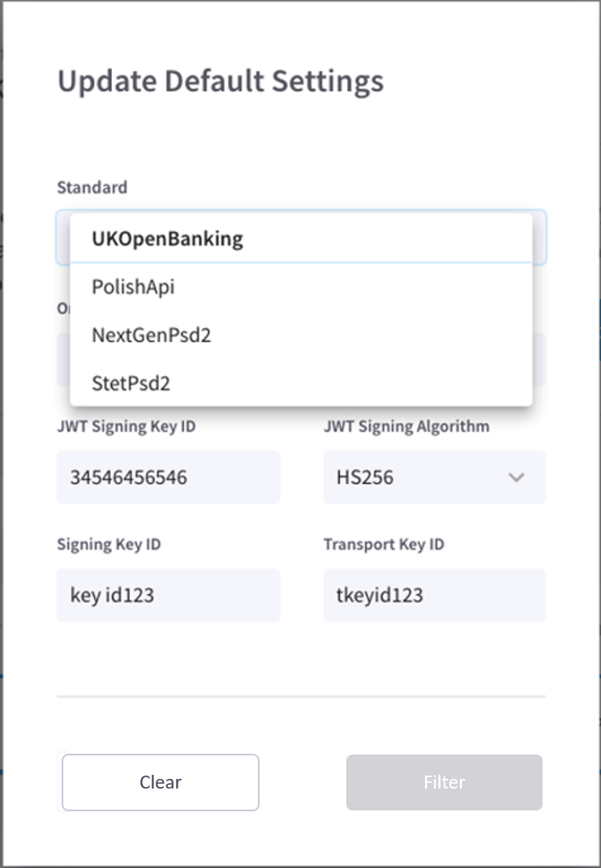
Task: Select the StetPsd2 standard option
Action: (x=131, y=383)
